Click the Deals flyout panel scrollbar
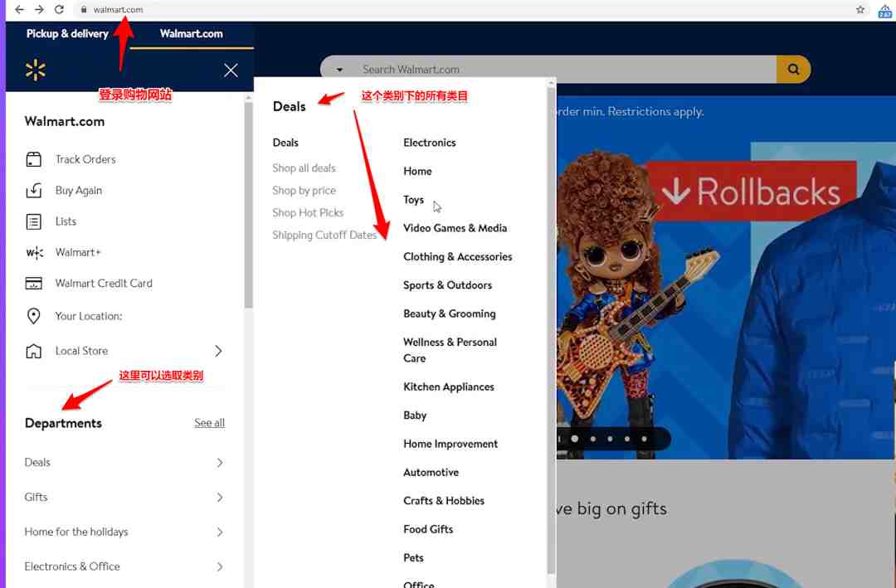 551,330
